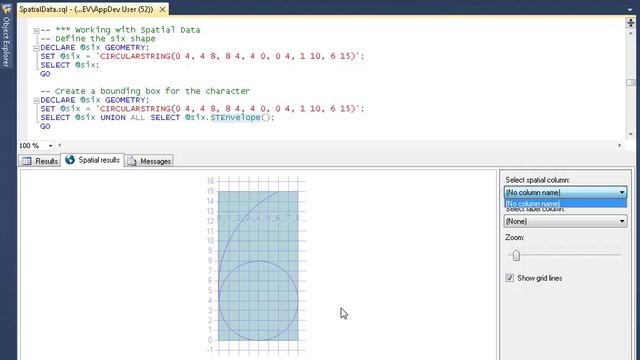640x360 pixels.
Task: Open the 100 % zoom dropdown
Action: click(50, 146)
